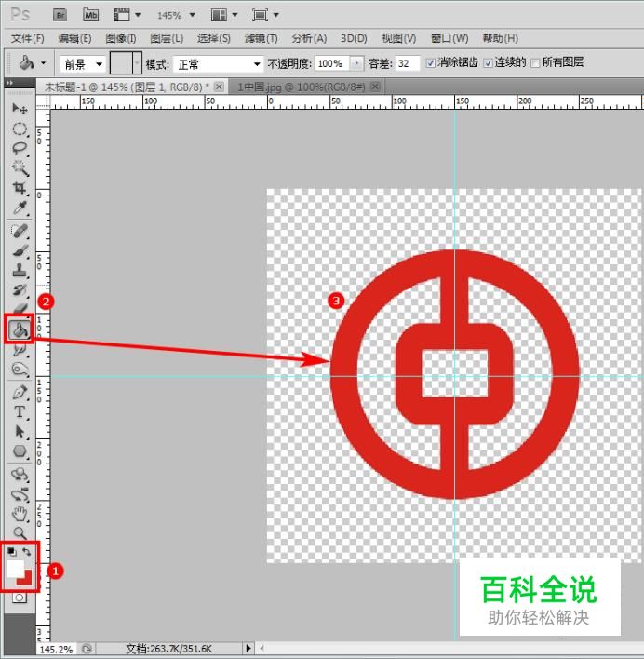Expand the collapsed toolbox panel arrows
Screen dimensions: 644x659
pos(9,83)
